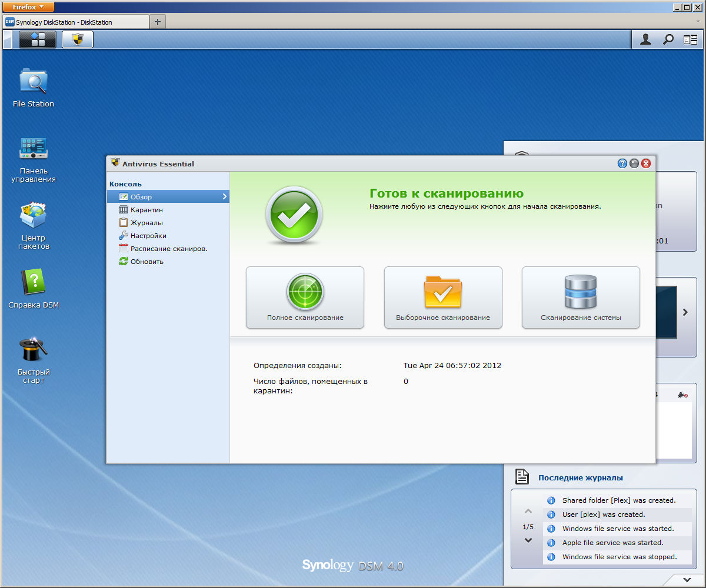Open Журналы in the sidebar
This screenshot has height=588, width=706.
point(168,223)
